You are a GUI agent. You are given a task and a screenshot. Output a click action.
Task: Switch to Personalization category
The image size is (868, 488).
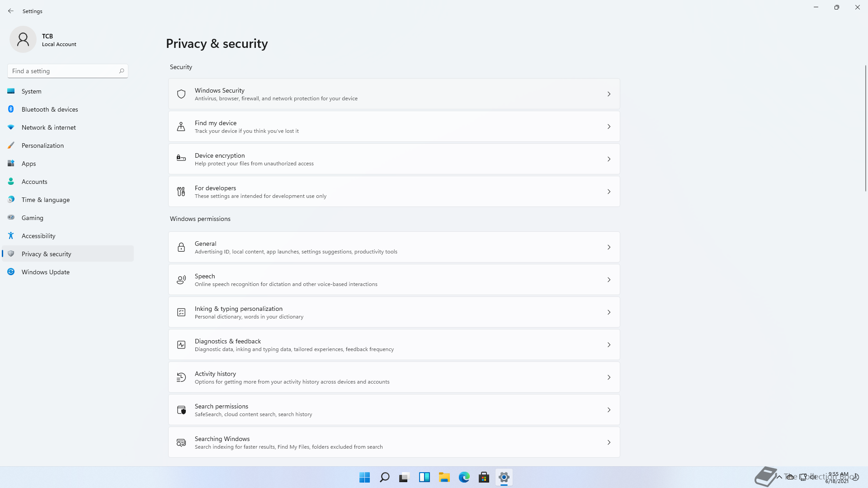68,145
